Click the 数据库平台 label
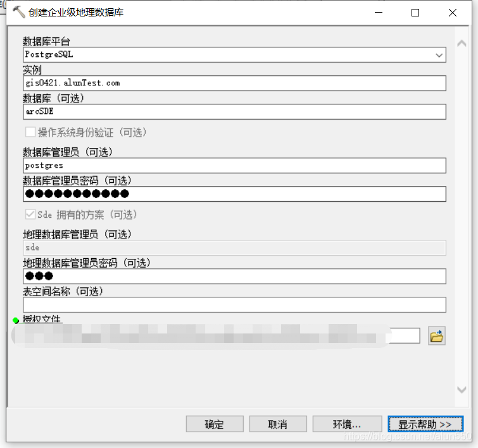Screen dimensions: 478x448 pyautogui.click(x=46, y=42)
